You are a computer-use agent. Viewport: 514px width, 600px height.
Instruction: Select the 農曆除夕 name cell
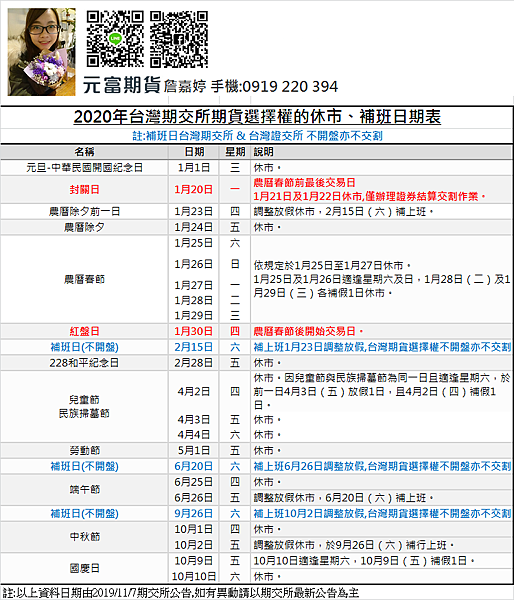click(84, 227)
